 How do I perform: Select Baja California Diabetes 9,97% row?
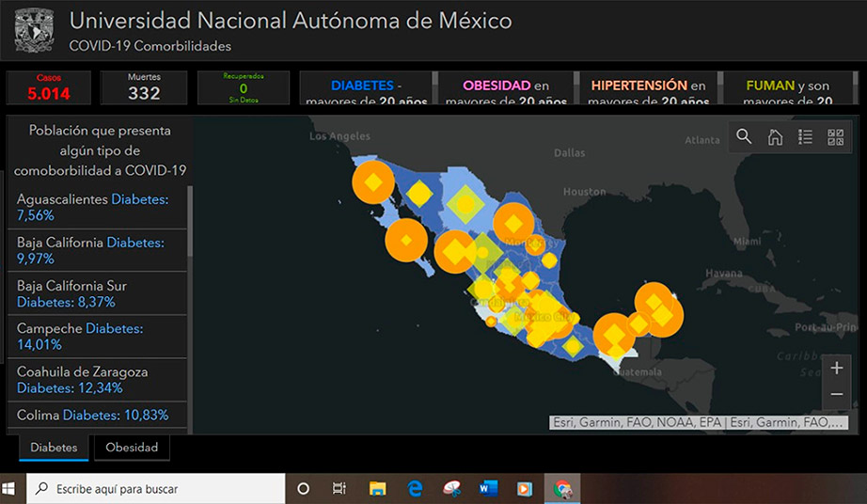point(97,250)
